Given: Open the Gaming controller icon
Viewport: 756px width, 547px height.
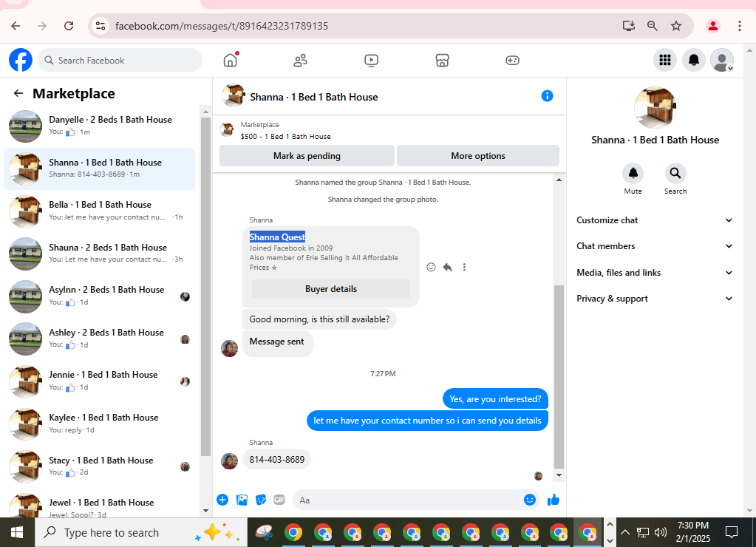Looking at the screenshot, I should pos(512,61).
